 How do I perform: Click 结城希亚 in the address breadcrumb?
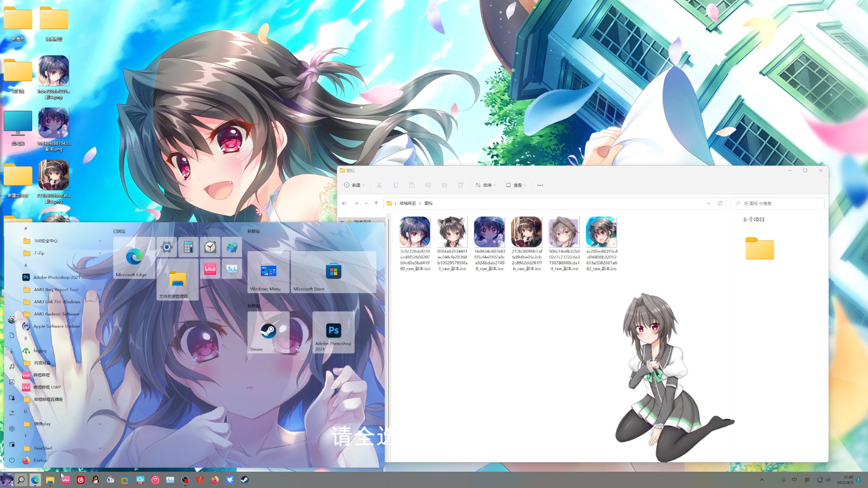coord(407,203)
